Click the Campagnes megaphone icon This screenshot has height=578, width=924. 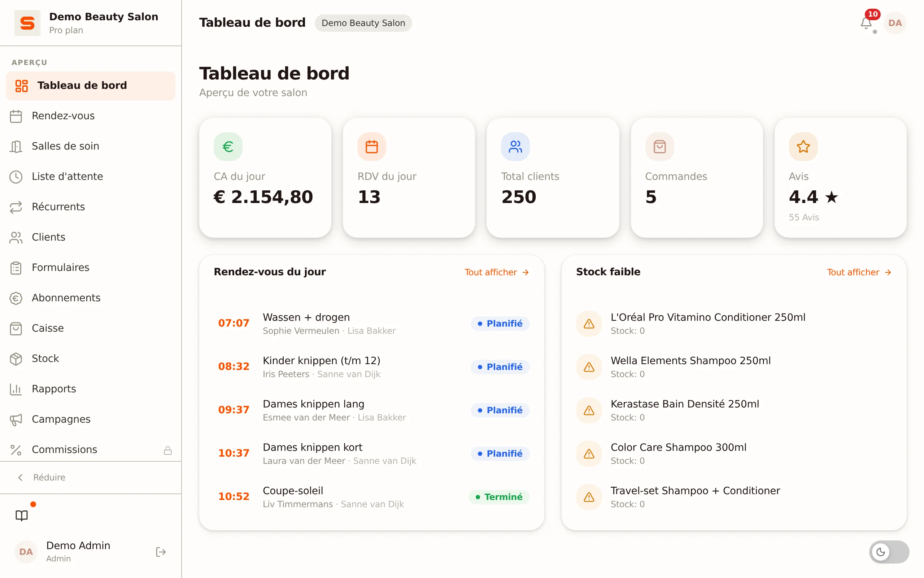click(x=16, y=419)
